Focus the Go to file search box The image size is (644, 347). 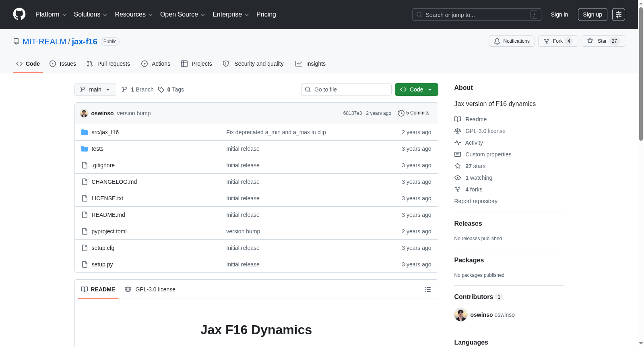click(x=346, y=89)
